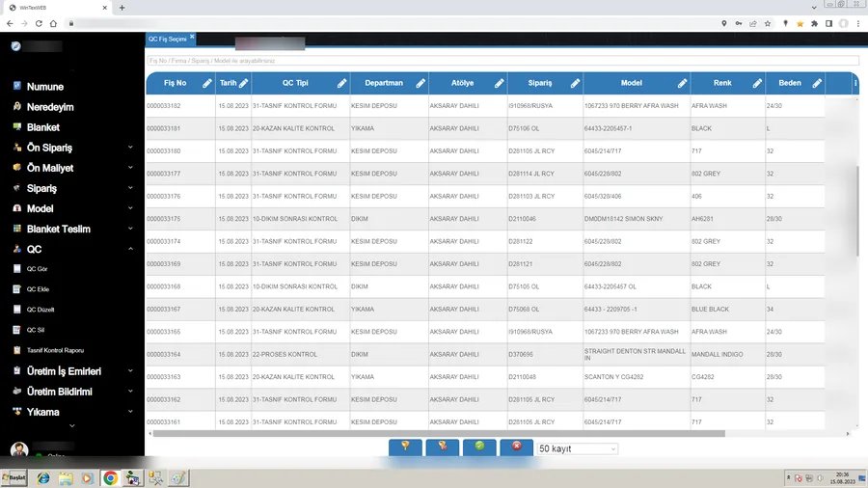Open the 50 kayıt records dropdown
The width and height of the screenshot is (868, 488).
[x=577, y=448]
